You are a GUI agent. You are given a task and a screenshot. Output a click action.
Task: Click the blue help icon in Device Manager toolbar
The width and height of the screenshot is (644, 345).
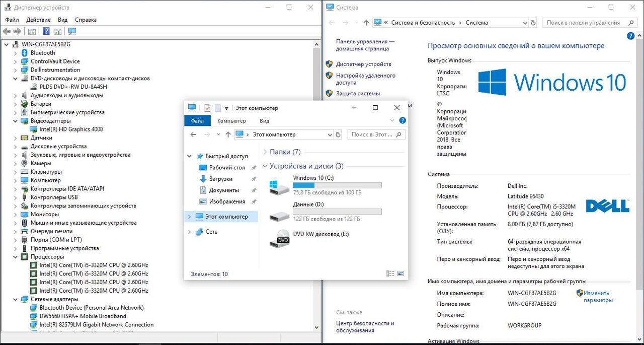point(46,31)
